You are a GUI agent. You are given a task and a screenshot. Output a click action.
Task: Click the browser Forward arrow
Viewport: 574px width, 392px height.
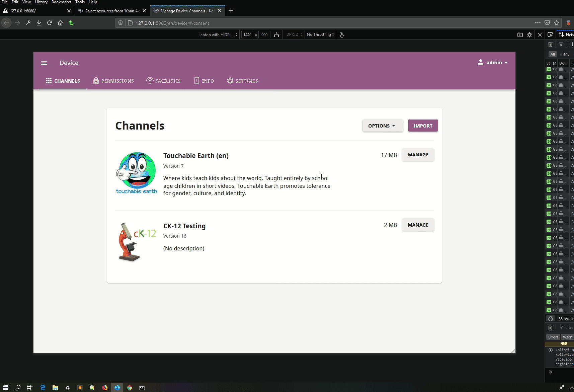coord(17,23)
